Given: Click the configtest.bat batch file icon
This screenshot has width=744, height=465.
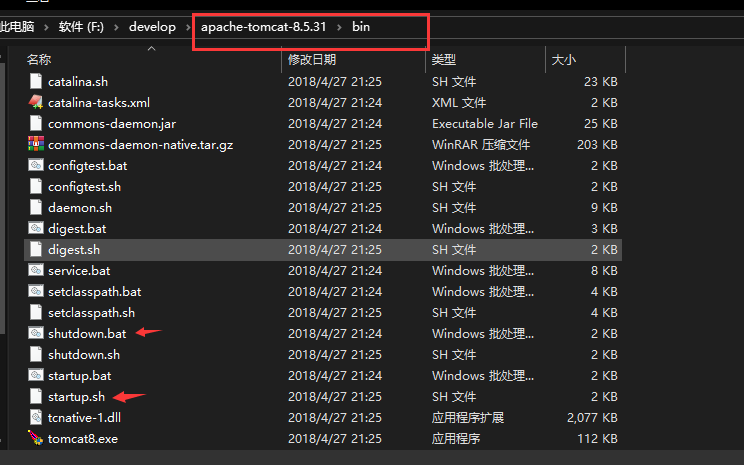Looking at the screenshot, I should [x=36, y=165].
